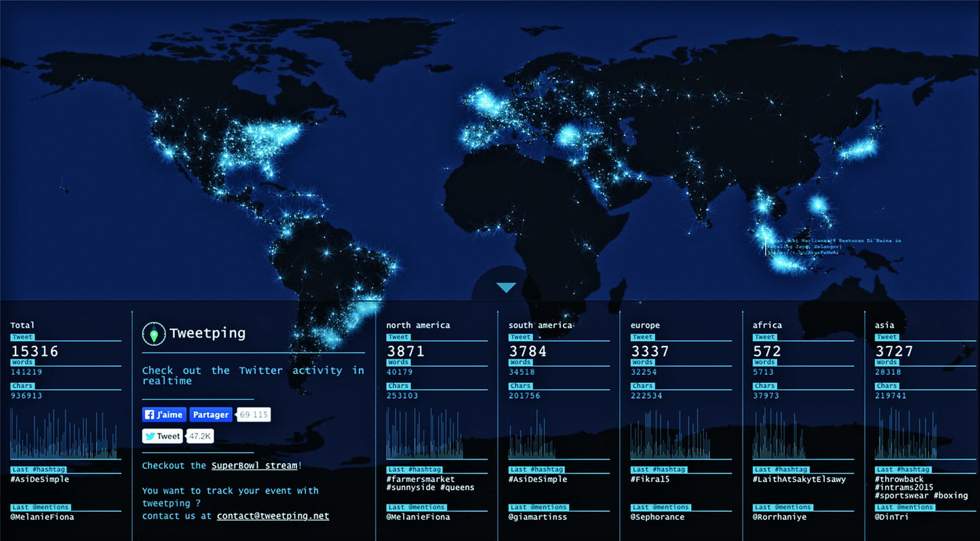Click the #farmersmarket hashtag
The height and width of the screenshot is (541, 980).
[420, 479]
